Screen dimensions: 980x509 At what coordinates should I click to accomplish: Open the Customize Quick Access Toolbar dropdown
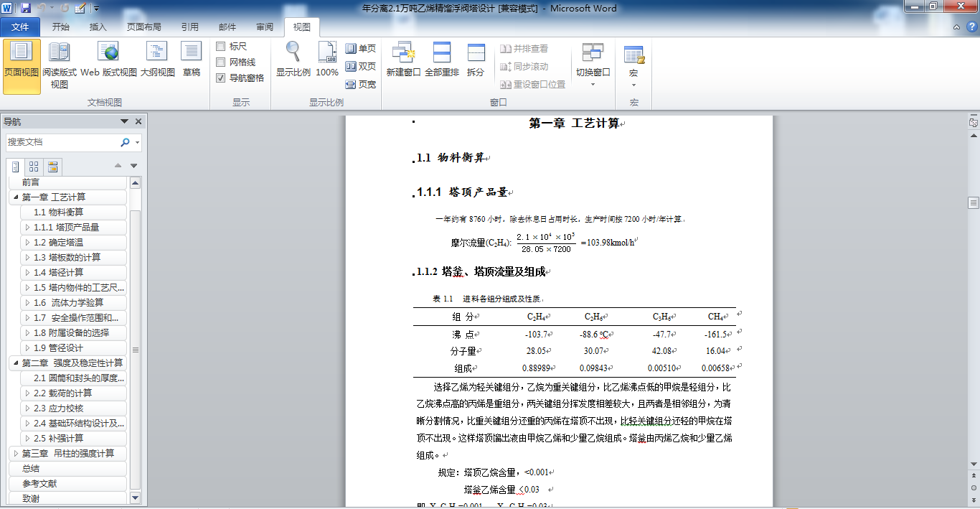(x=97, y=9)
